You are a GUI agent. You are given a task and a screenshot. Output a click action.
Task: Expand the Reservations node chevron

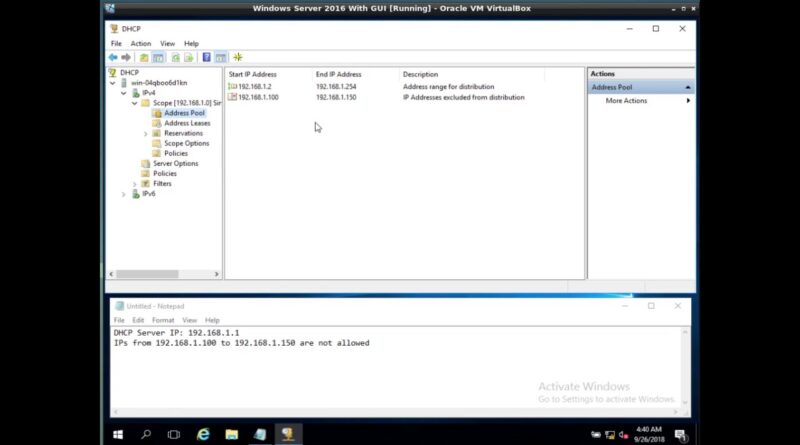point(145,134)
